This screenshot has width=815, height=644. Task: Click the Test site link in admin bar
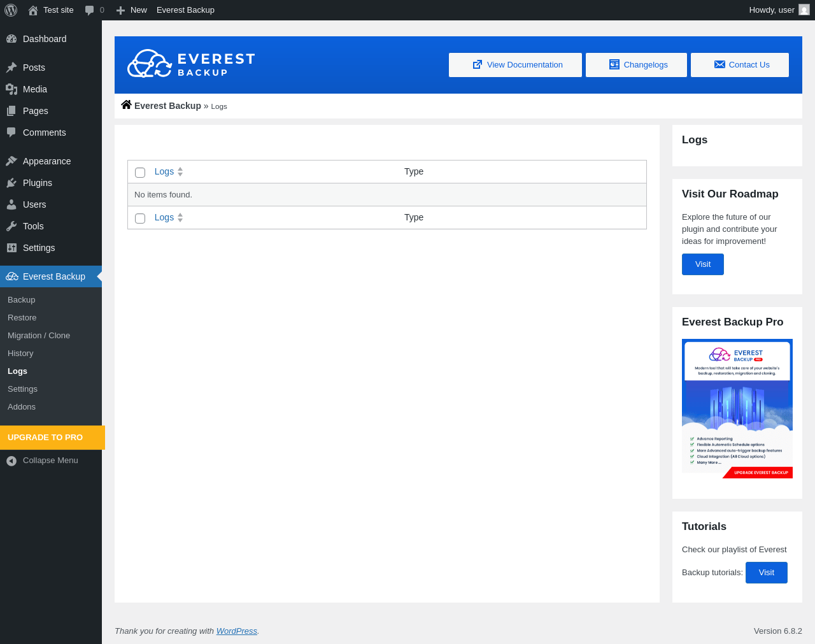click(x=51, y=10)
